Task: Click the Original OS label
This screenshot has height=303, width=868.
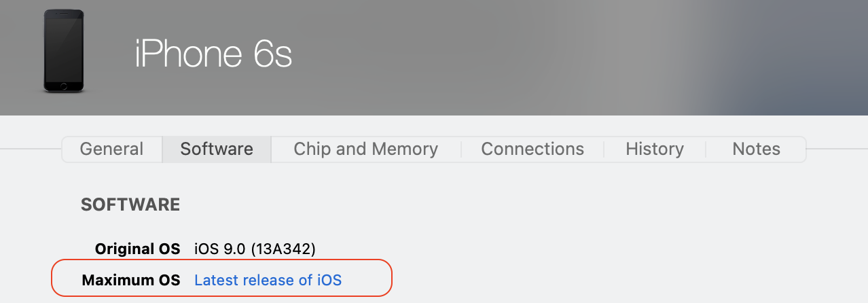Action: point(137,249)
